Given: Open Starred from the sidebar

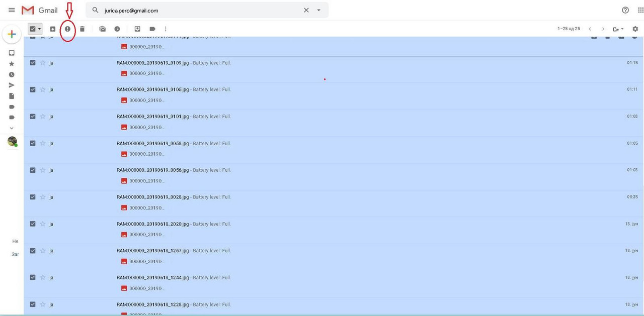Looking at the screenshot, I should pos(12,64).
